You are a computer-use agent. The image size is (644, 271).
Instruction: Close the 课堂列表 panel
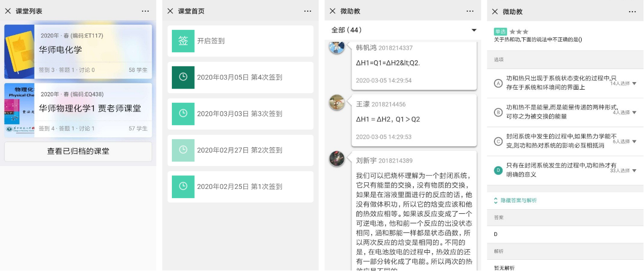coord(8,11)
